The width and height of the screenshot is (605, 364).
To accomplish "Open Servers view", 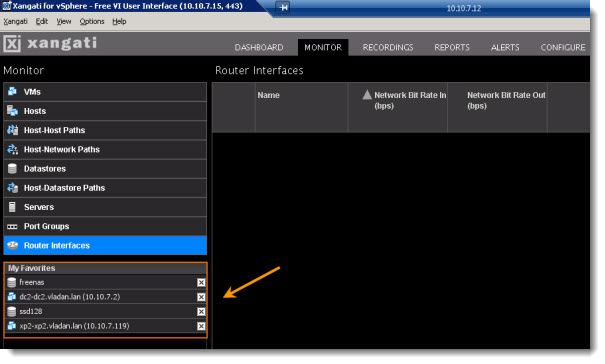I will tap(105, 207).
